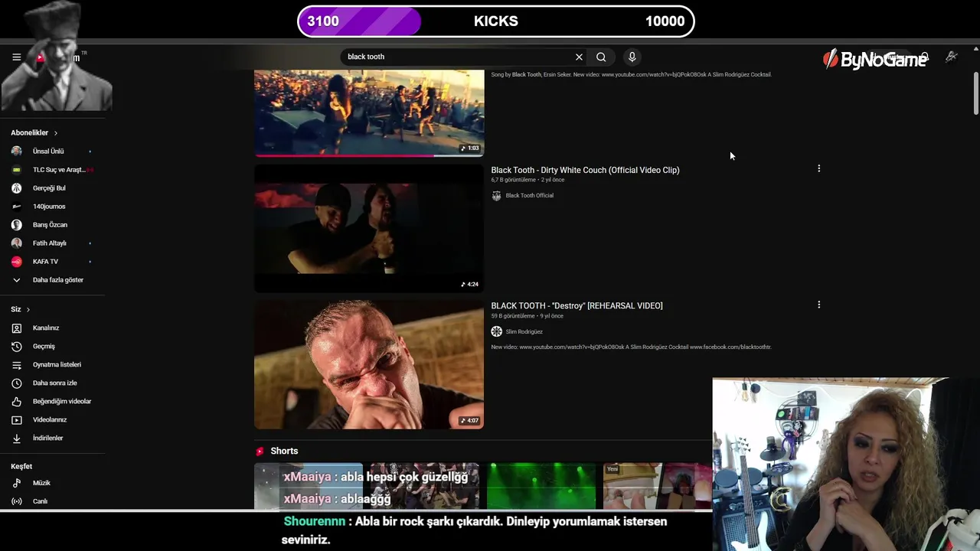Open Ünsal Ünlü channel avatar

[17, 152]
